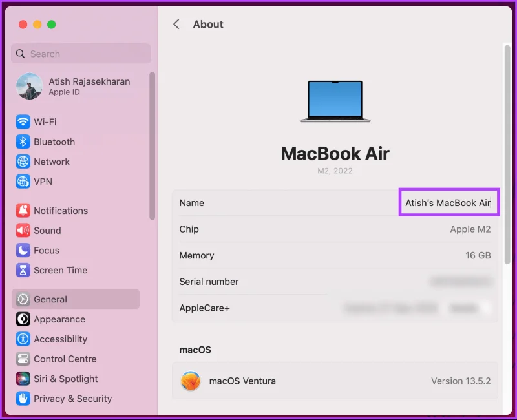The height and width of the screenshot is (420, 517).
Task: Click the macOS Ventura label
Action: pyautogui.click(x=242, y=381)
